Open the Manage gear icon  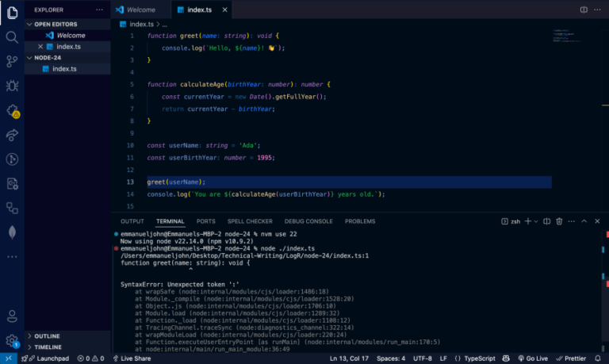pyautogui.click(x=12, y=341)
